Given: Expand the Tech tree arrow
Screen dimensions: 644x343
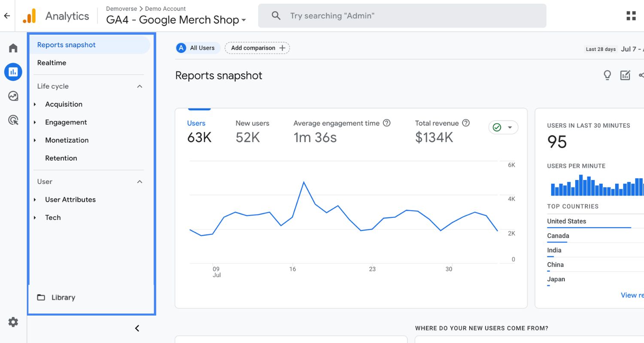Looking at the screenshot, I should tap(35, 218).
